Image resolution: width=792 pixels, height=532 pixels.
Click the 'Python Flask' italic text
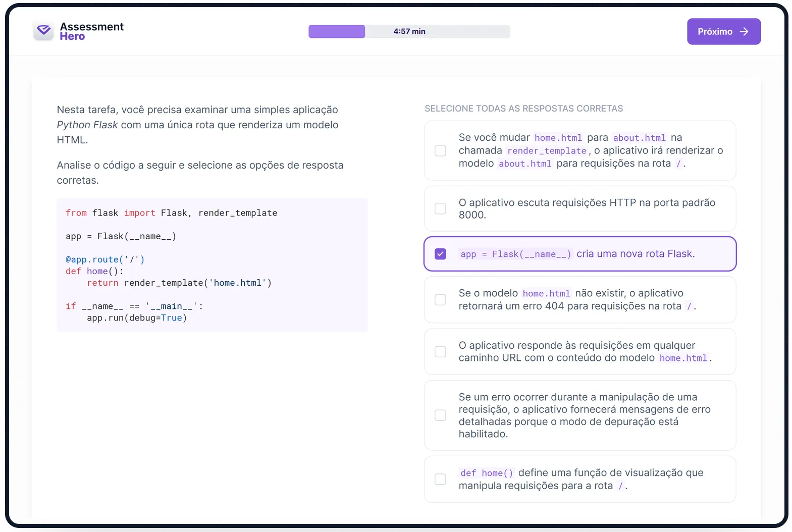click(x=87, y=125)
